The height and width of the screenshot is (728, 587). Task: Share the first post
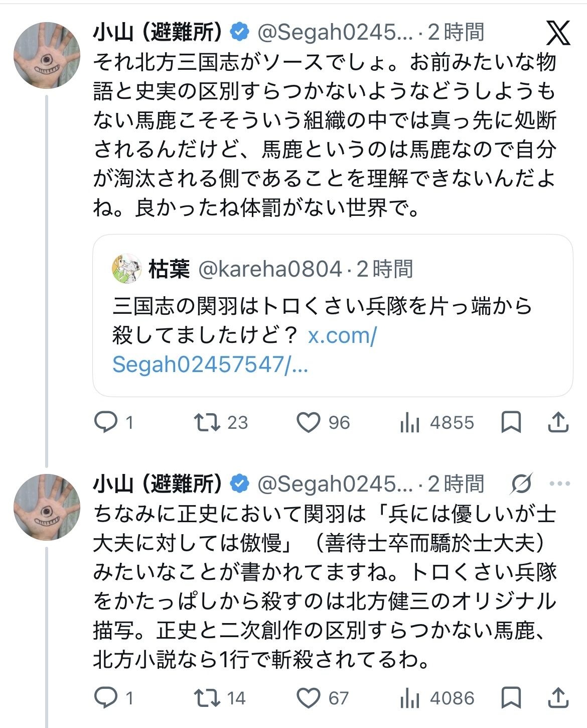coord(558,422)
